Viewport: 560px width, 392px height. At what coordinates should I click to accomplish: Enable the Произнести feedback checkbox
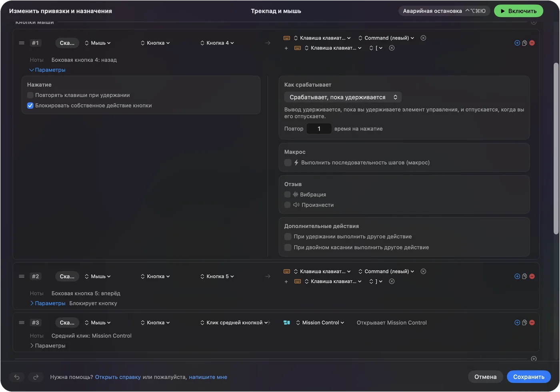point(287,205)
